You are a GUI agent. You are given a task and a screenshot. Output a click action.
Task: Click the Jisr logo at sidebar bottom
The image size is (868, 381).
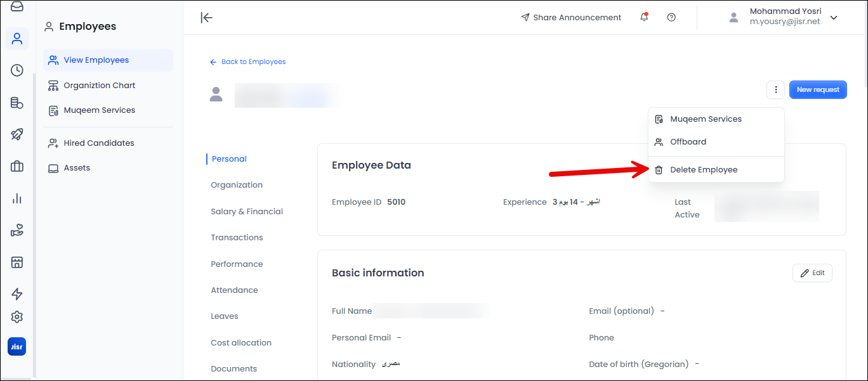coord(16,346)
